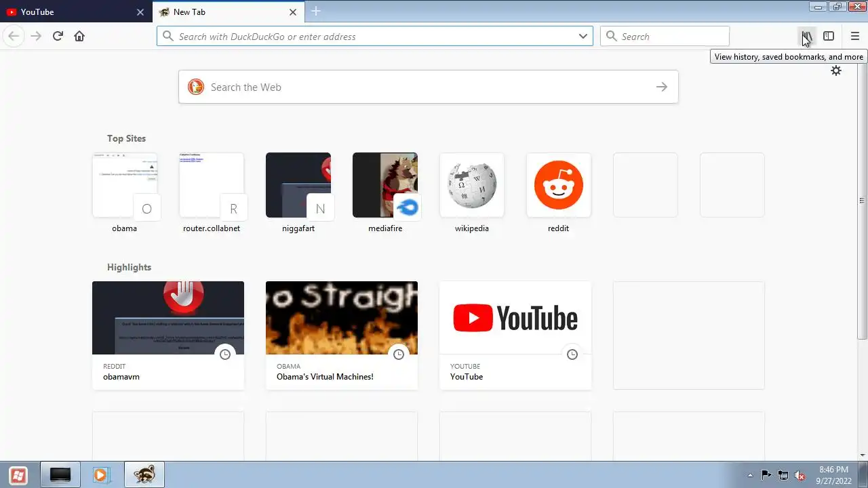The width and height of the screenshot is (868, 488).
Task: Click the Top Sites section heading
Action: tap(126, 138)
